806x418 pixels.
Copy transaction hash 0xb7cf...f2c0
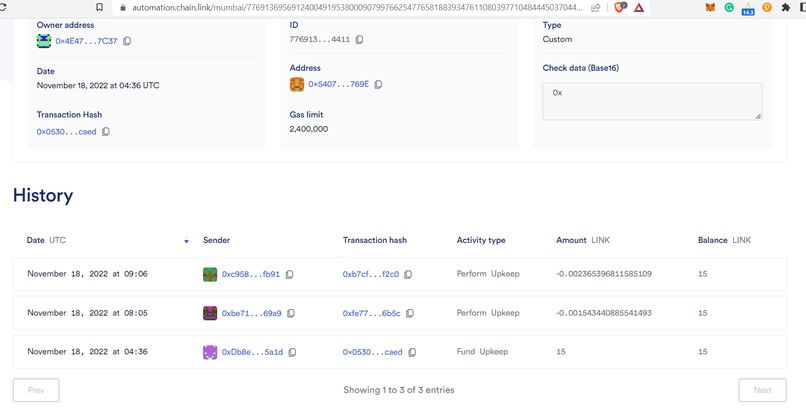408,275
